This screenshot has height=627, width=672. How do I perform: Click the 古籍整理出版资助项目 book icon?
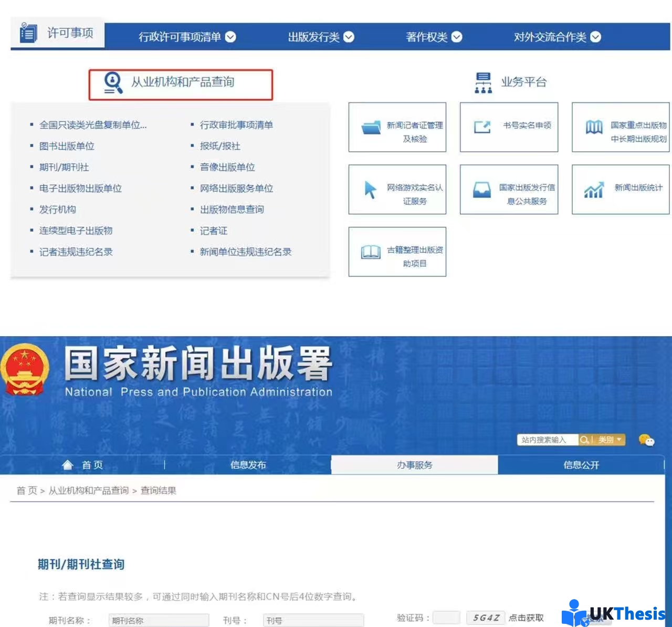(371, 252)
